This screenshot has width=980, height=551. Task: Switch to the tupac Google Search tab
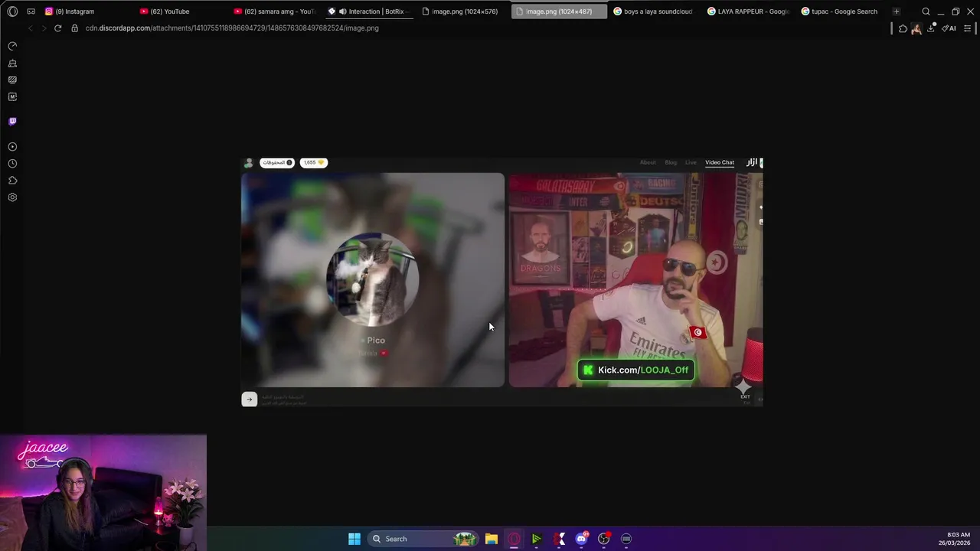842,11
